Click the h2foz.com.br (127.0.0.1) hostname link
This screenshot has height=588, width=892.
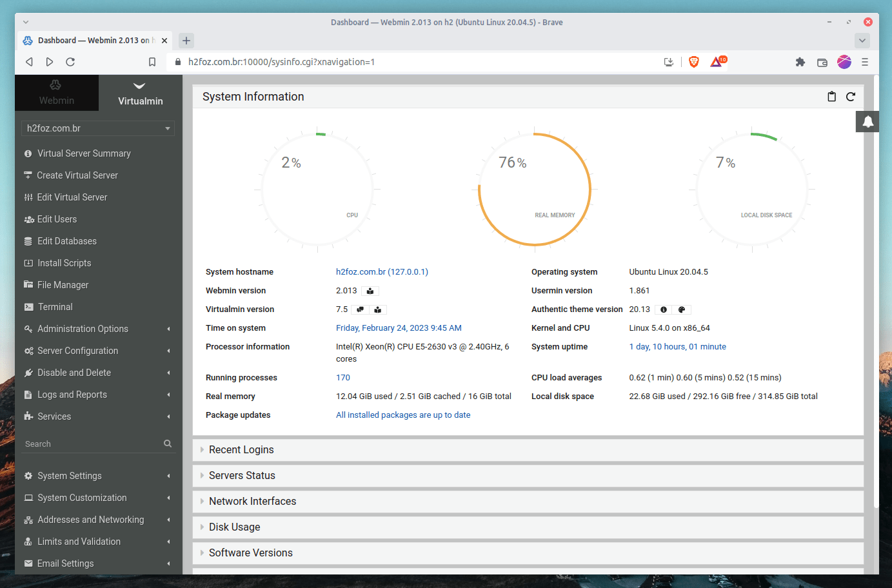[x=382, y=272]
